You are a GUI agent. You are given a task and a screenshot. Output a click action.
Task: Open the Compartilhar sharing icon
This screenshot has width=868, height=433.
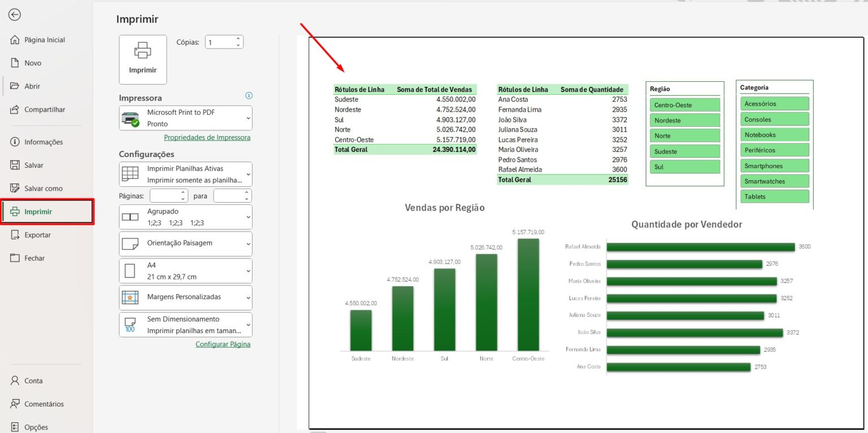click(x=14, y=110)
